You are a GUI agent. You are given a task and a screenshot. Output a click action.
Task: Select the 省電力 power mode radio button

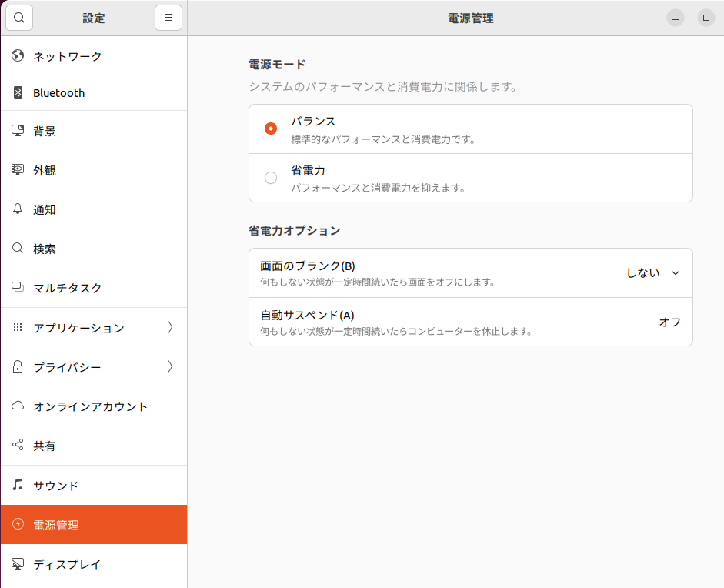point(271,178)
